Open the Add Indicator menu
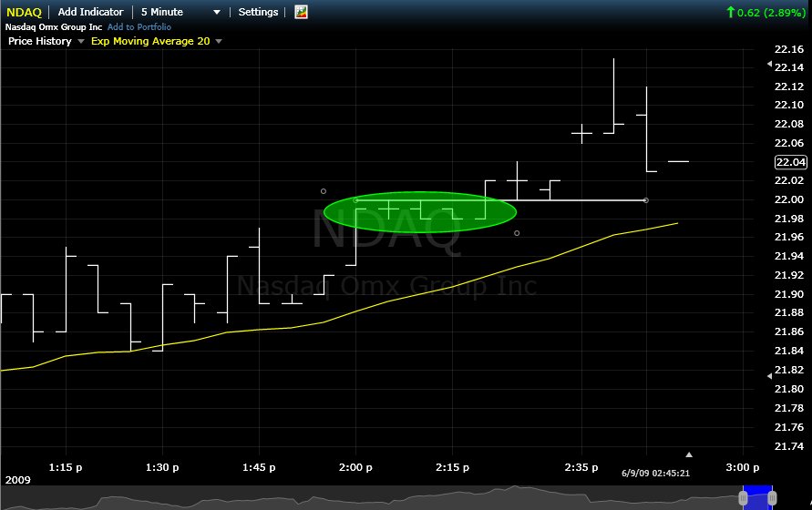The image size is (812, 510). coord(90,12)
